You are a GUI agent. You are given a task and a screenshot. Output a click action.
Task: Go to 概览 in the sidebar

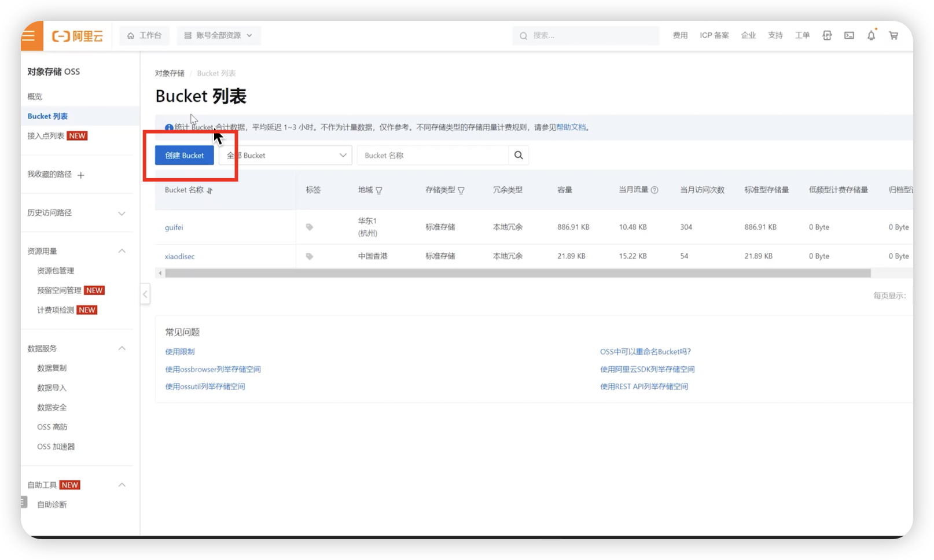[35, 97]
